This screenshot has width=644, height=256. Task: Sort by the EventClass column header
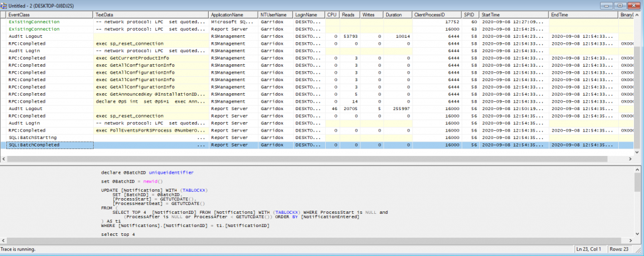click(50, 15)
